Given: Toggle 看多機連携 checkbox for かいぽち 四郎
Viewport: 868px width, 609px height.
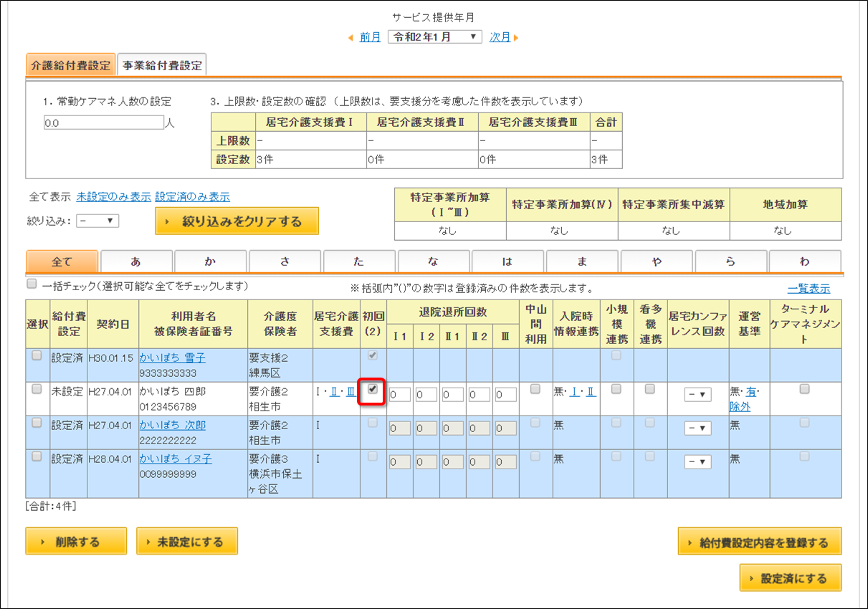Looking at the screenshot, I should [649, 389].
